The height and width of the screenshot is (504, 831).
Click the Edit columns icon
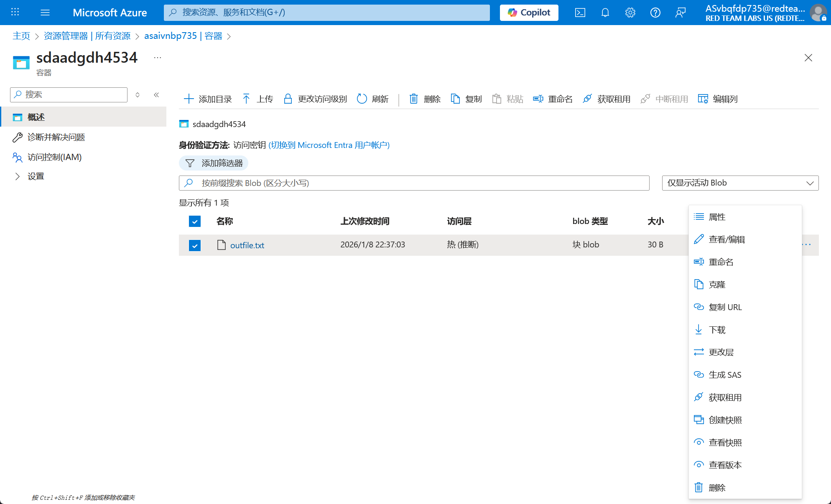pyautogui.click(x=703, y=99)
